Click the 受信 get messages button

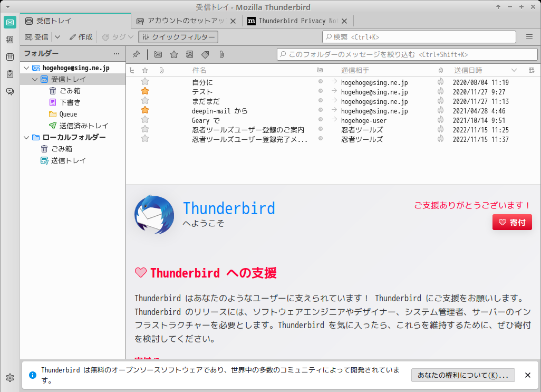pyautogui.click(x=36, y=37)
